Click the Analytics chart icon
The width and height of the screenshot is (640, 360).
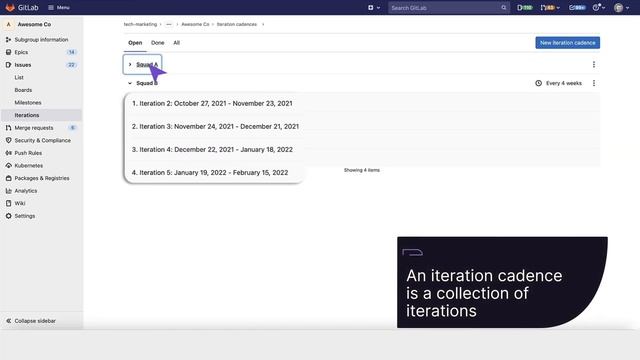pyautogui.click(x=8, y=191)
